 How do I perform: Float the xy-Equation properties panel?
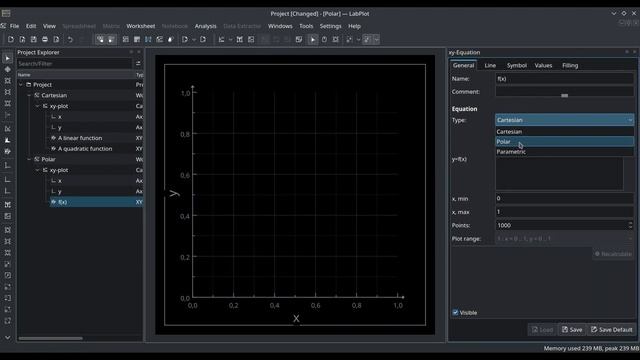tap(627, 52)
